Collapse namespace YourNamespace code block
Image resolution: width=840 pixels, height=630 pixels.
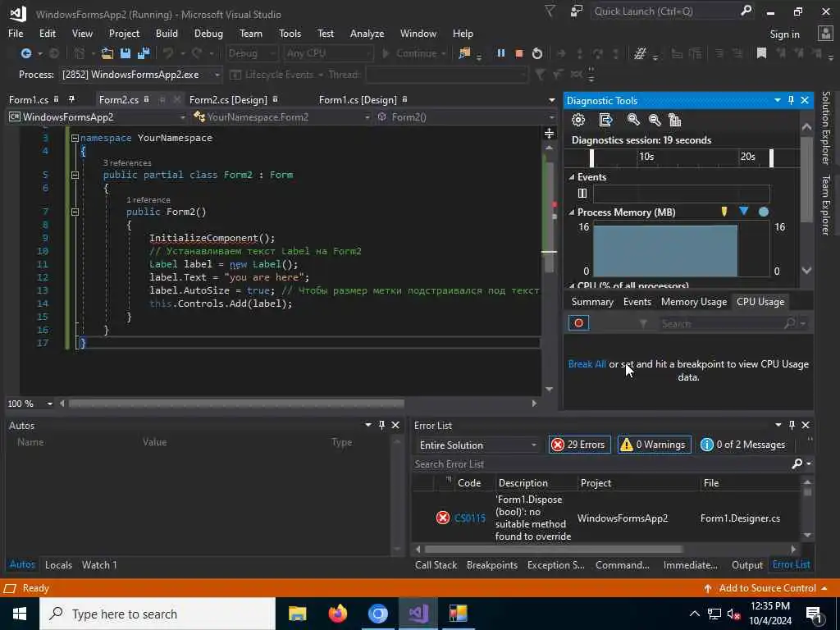[75, 138]
